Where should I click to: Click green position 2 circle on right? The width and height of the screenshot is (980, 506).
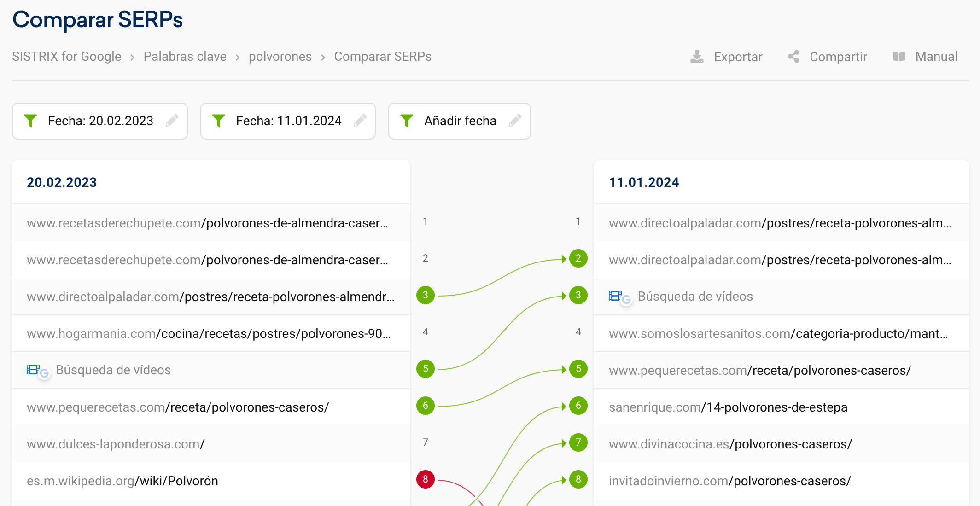[x=578, y=258]
